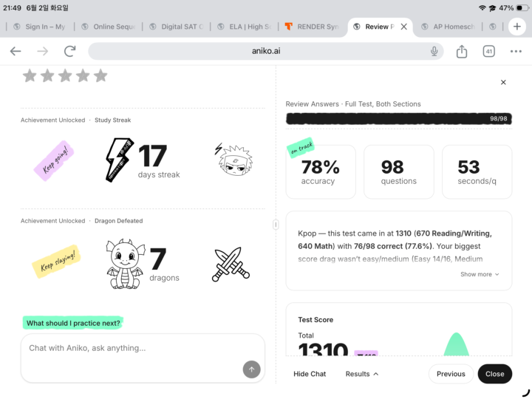Open the tab overview showing 41 tabs
The width and height of the screenshot is (532, 399).
(x=488, y=51)
